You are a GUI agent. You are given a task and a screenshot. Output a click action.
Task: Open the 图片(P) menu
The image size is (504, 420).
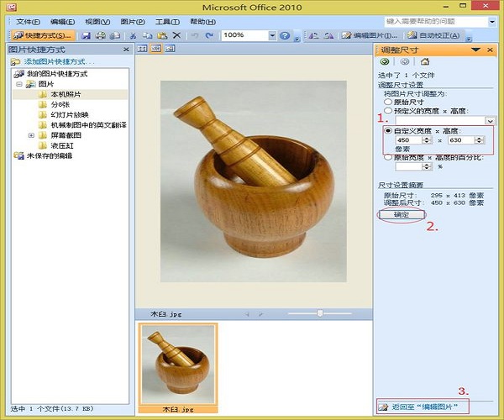tap(132, 20)
